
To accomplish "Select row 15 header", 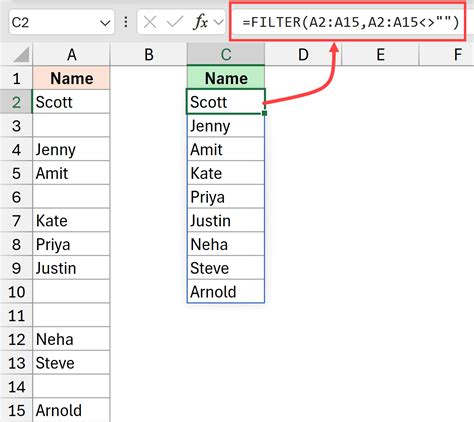I will [x=16, y=410].
